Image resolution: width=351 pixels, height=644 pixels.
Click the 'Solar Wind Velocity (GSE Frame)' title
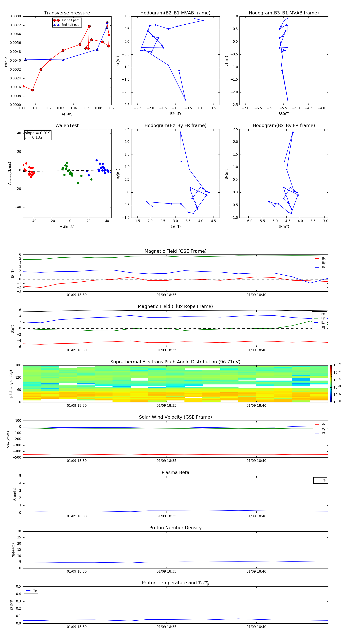click(x=175, y=417)
